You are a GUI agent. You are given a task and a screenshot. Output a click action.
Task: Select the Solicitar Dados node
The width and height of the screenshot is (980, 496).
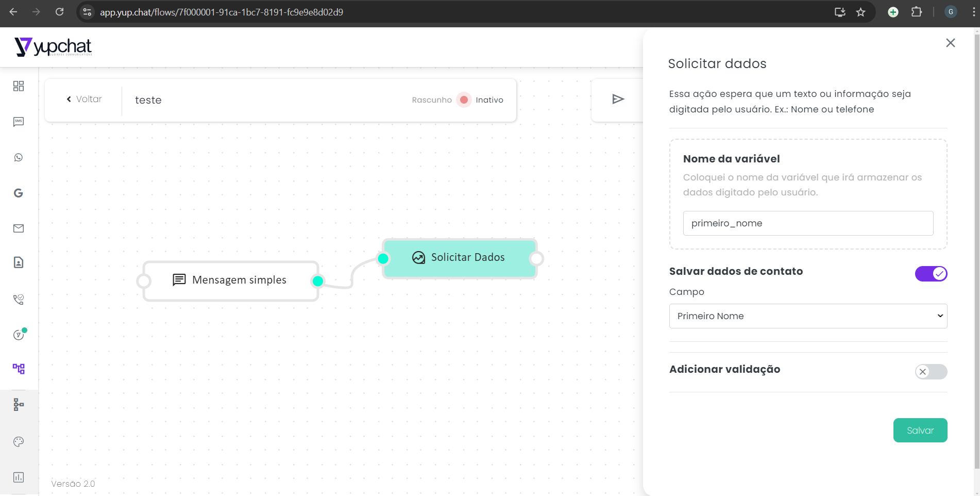pos(460,258)
